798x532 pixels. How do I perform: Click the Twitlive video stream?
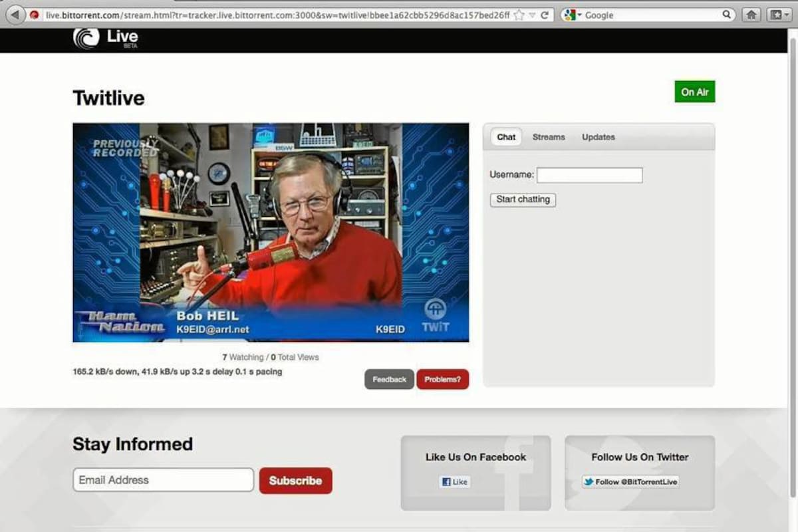point(271,232)
